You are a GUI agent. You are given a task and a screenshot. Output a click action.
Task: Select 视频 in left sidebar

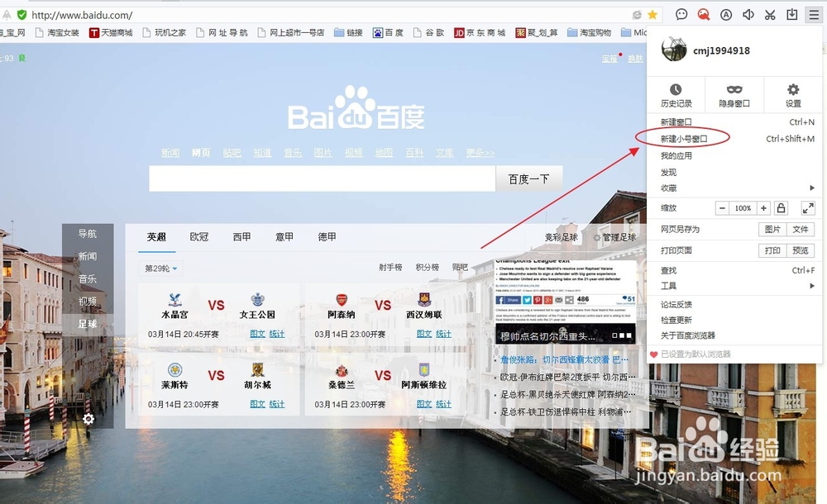coord(88,302)
